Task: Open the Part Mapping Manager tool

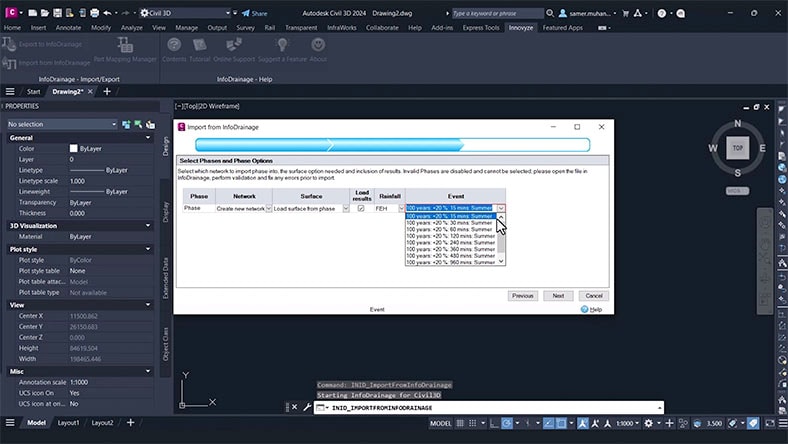Action: [x=127, y=46]
